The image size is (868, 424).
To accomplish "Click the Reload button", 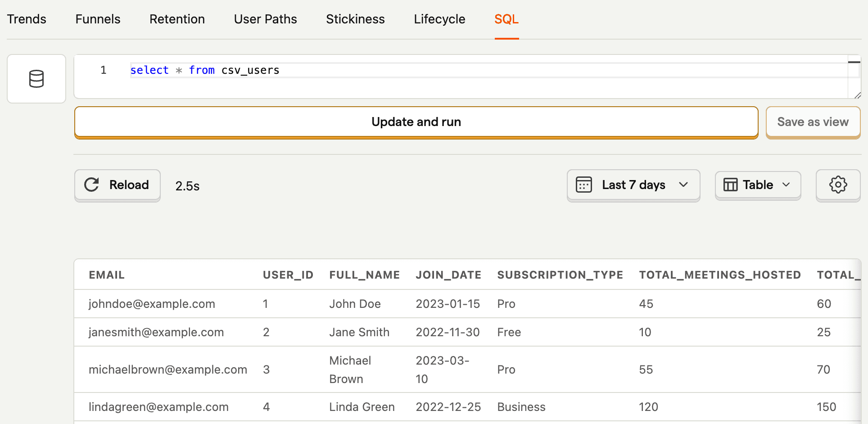I will [x=118, y=185].
